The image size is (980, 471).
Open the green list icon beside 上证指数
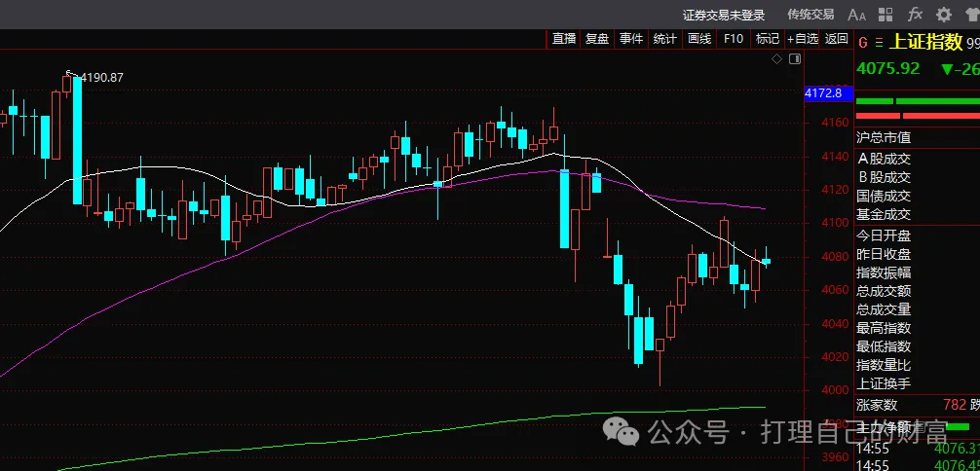880,43
